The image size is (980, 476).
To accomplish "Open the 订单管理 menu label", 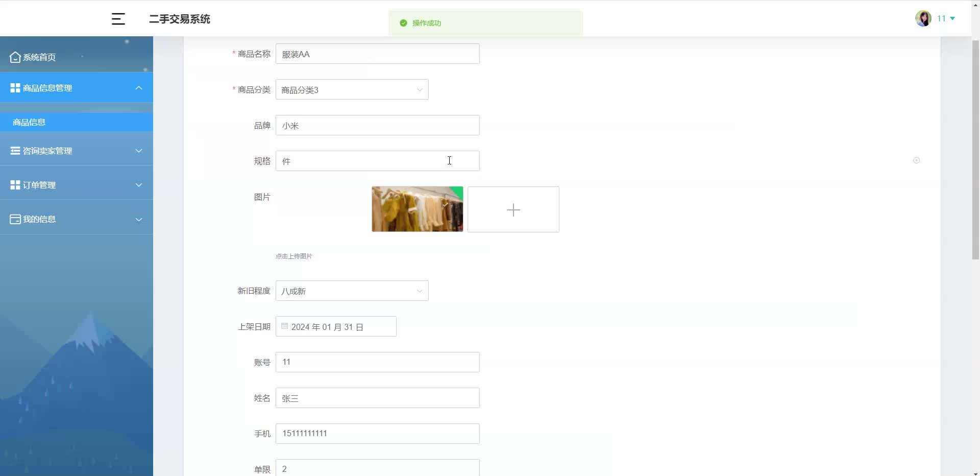I will 39,185.
